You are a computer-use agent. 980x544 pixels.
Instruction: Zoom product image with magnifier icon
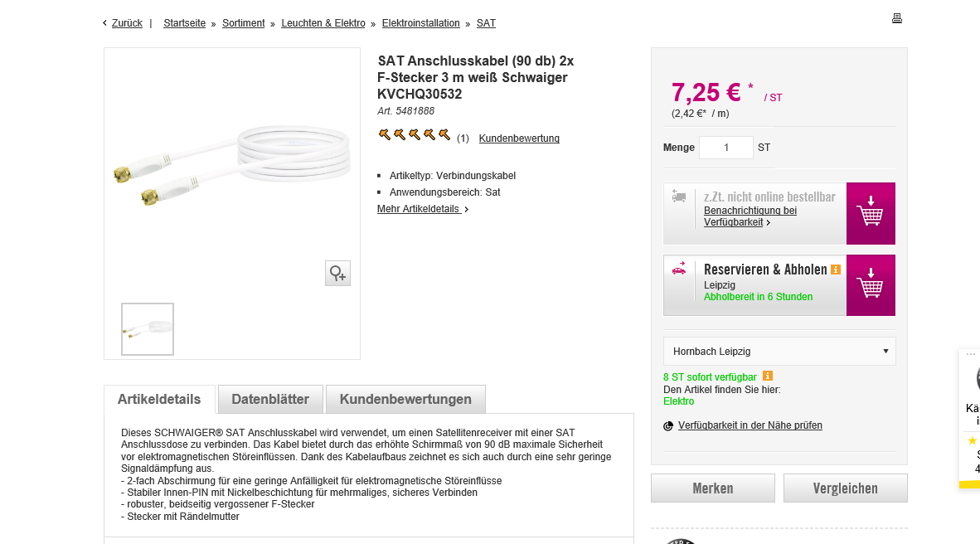[337, 273]
